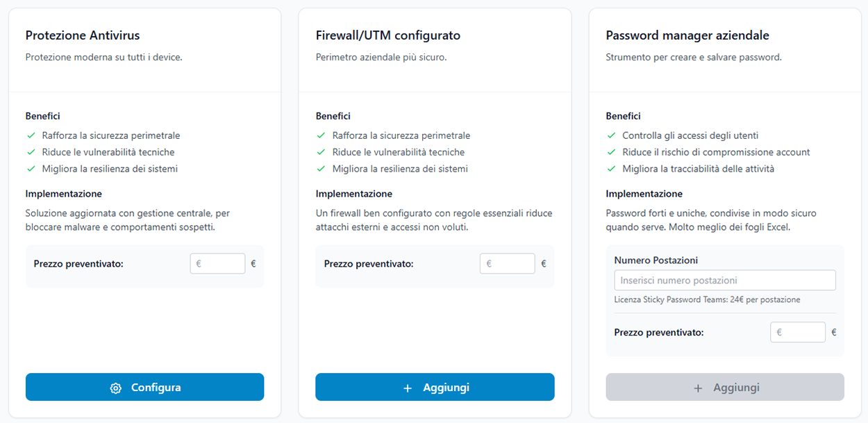Screen dimensions: 868x423
Task: Click the Sticky Password Teams licence note
Action: [707, 300]
